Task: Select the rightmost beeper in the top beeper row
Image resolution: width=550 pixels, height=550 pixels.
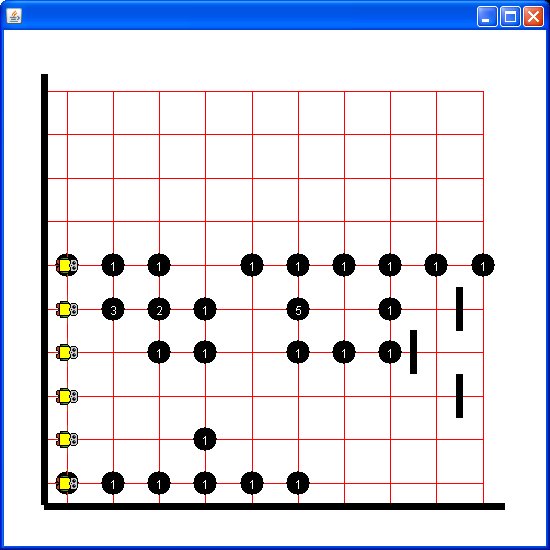Action: pyautogui.click(x=483, y=266)
